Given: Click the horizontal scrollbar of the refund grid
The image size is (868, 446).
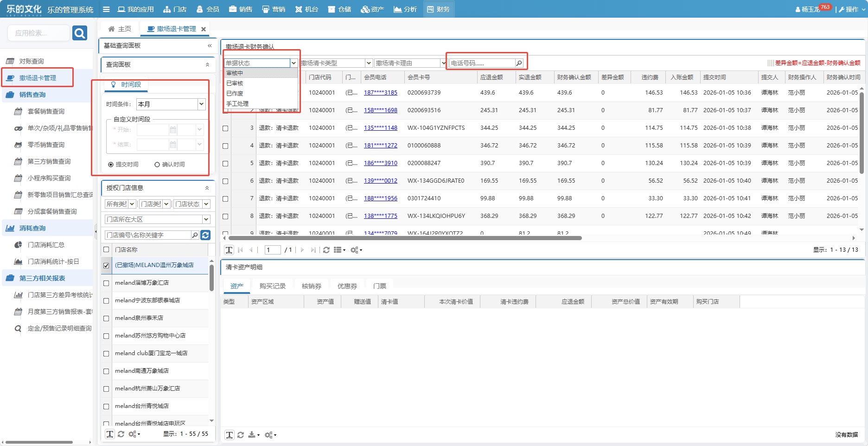Looking at the screenshot, I should pos(404,238).
